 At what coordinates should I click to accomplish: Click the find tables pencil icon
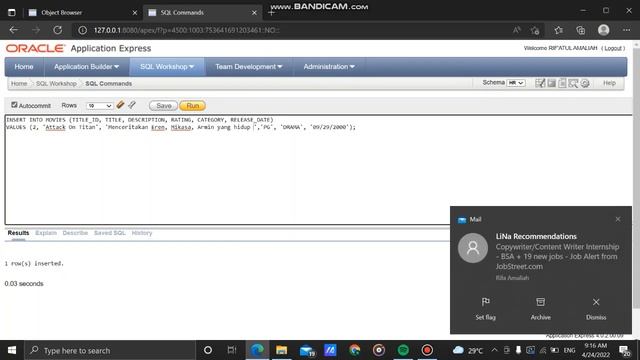click(x=132, y=105)
